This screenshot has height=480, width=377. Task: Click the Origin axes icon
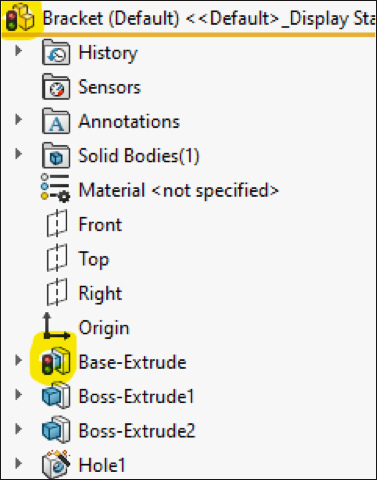[x=56, y=326]
